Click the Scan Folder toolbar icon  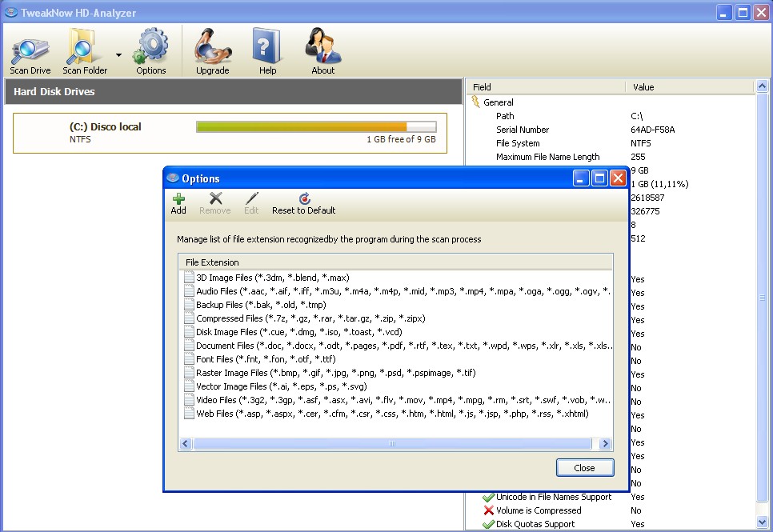coord(85,51)
